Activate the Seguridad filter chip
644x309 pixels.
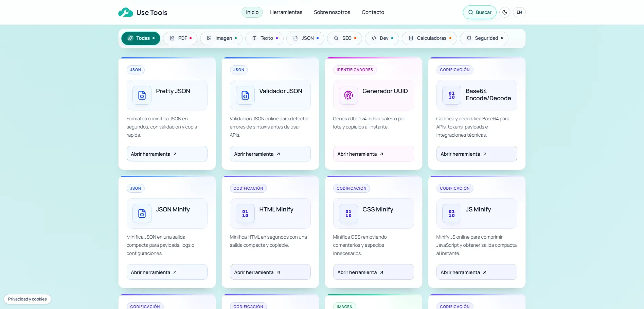484,38
